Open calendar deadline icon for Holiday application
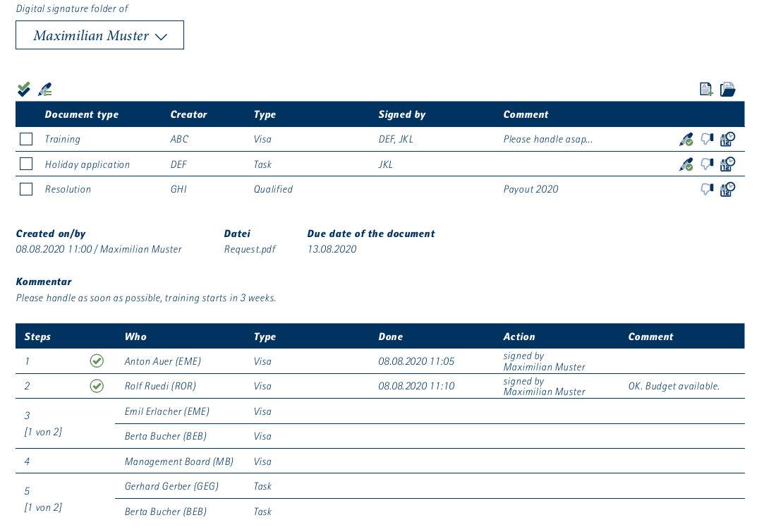Image resolution: width=764 pixels, height=532 pixels. click(727, 164)
